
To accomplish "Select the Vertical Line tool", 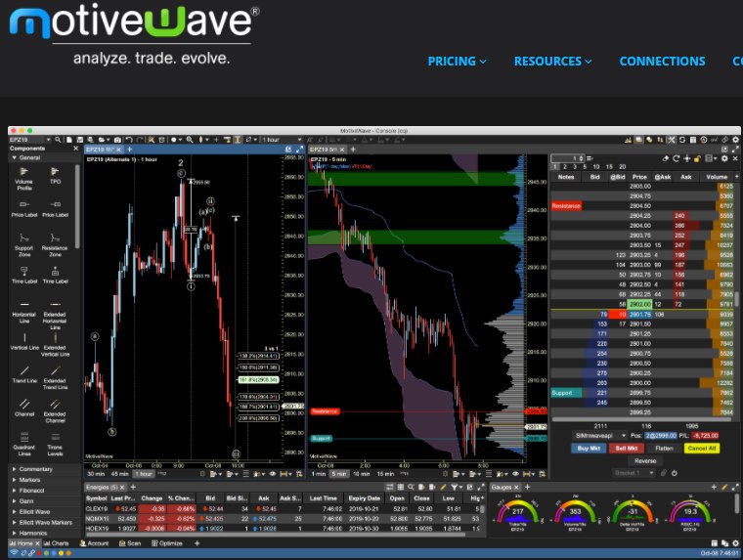I will click(x=24, y=342).
